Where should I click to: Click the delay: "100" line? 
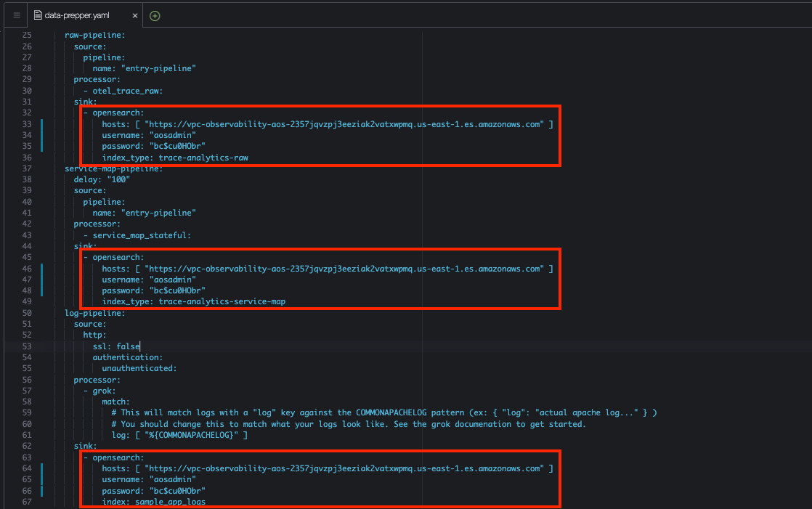tap(102, 179)
